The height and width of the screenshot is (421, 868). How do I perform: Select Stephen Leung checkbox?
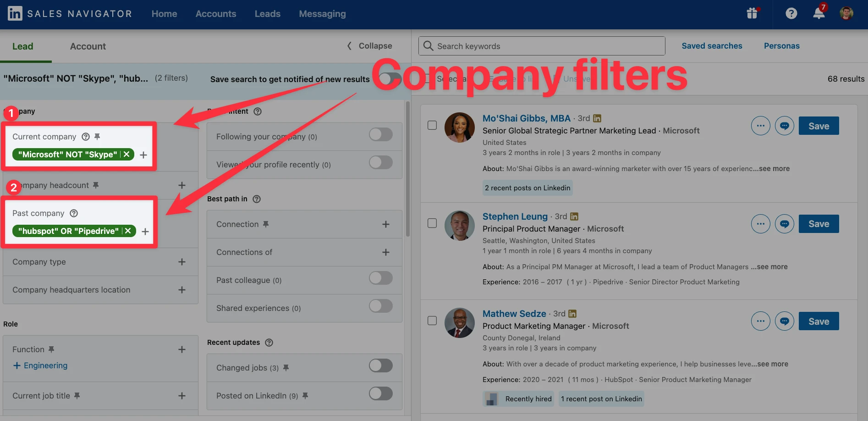point(432,223)
